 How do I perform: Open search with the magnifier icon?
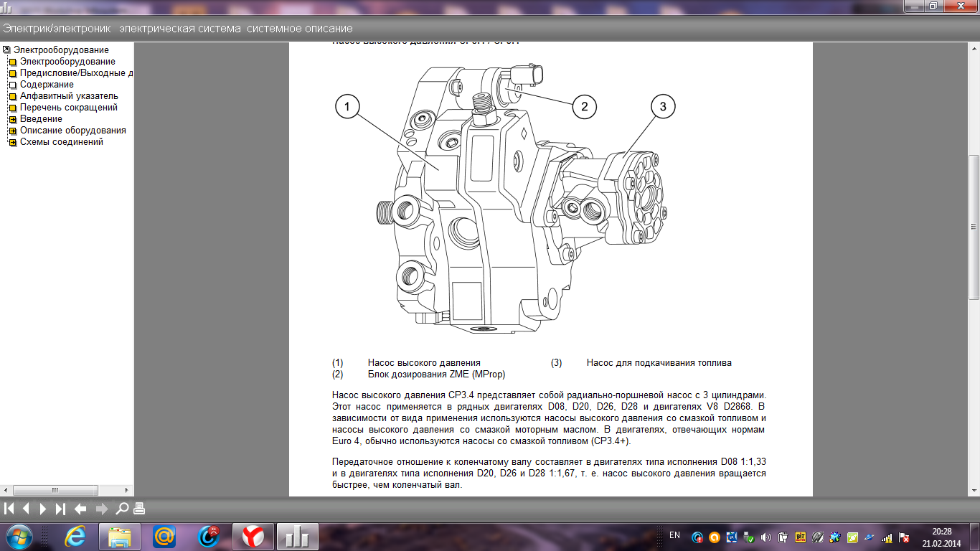coord(122,509)
